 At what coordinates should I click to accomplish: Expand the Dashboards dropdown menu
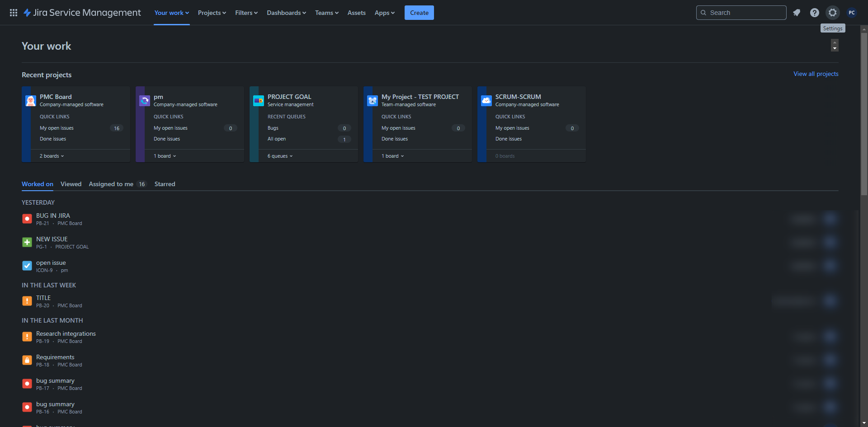tap(287, 13)
